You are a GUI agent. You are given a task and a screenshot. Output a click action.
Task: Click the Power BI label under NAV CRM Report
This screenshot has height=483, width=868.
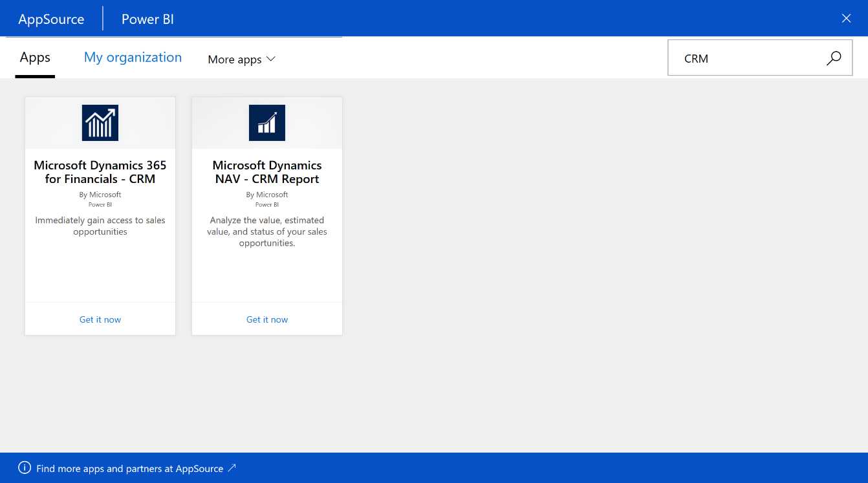point(266,204)
